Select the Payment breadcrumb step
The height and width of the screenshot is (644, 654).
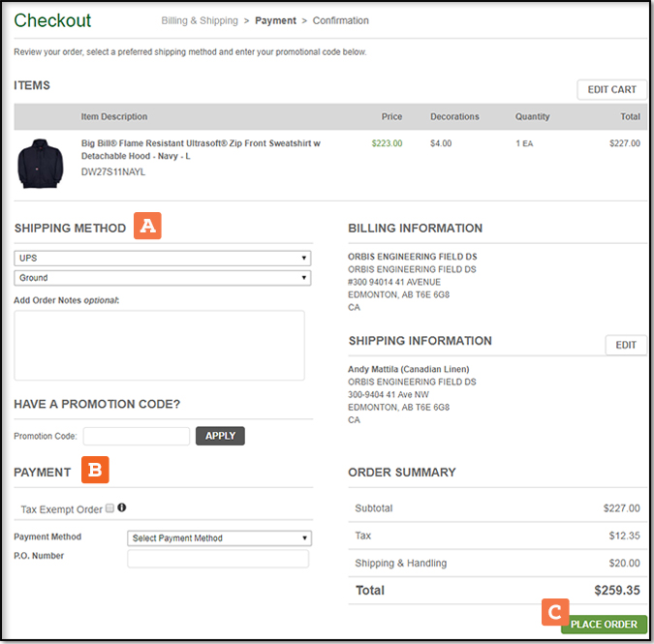(275, 20)
